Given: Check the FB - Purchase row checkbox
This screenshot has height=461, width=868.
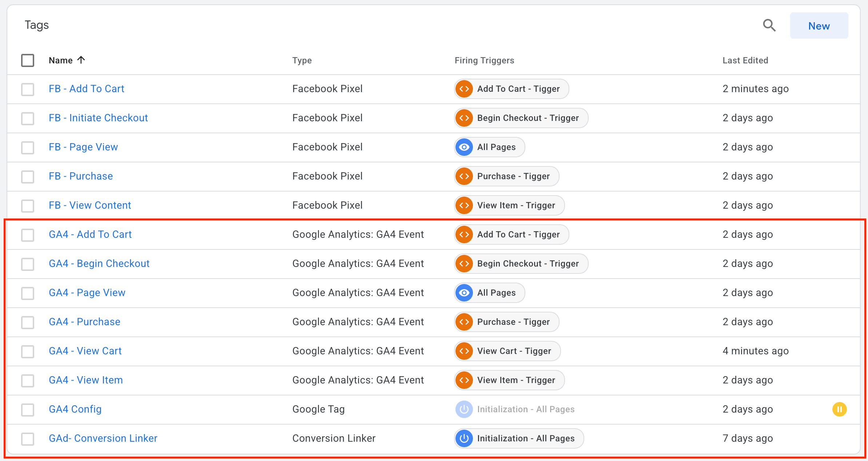Looking at the screenshot, I should [x=28, y=177].
